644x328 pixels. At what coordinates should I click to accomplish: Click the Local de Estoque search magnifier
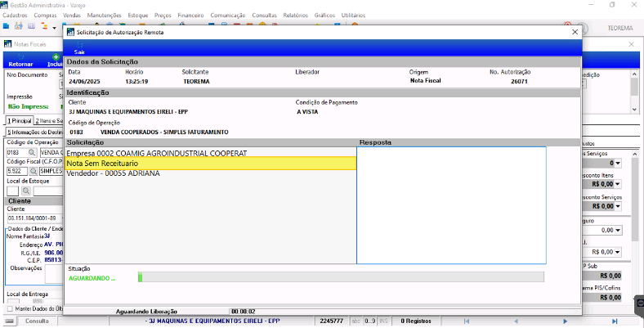click(26, 191)
